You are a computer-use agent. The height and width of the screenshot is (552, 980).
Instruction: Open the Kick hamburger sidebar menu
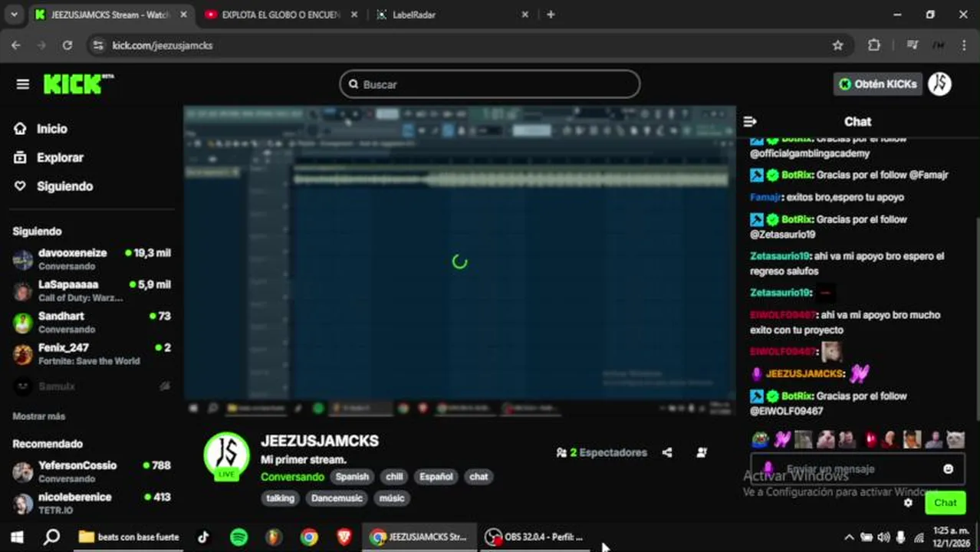pos(22,84)
